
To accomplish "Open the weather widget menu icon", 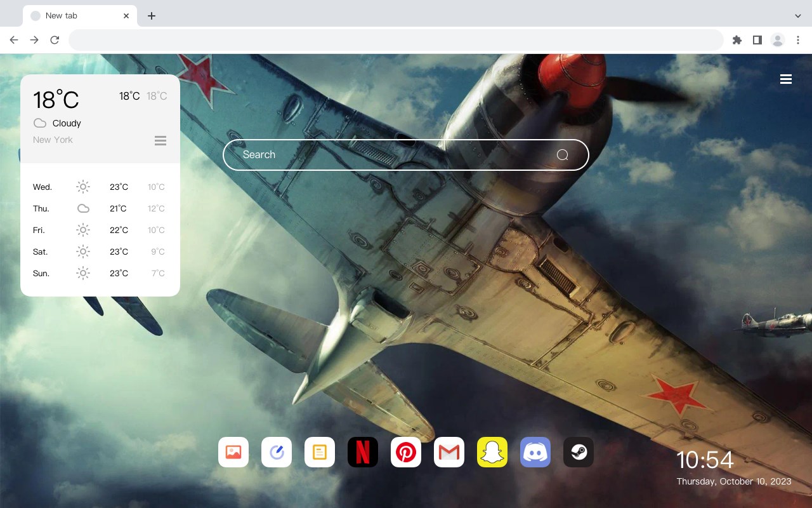I will coord(160,140).
